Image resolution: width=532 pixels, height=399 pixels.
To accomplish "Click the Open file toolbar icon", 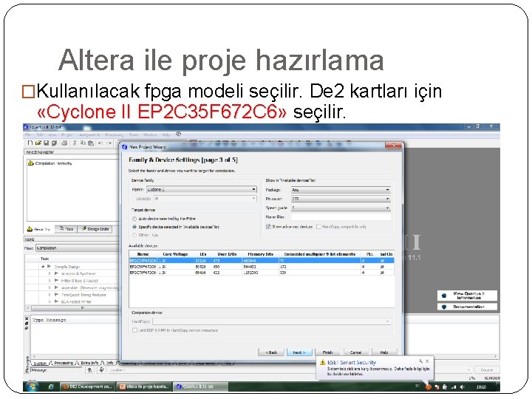I will point(38,143).
